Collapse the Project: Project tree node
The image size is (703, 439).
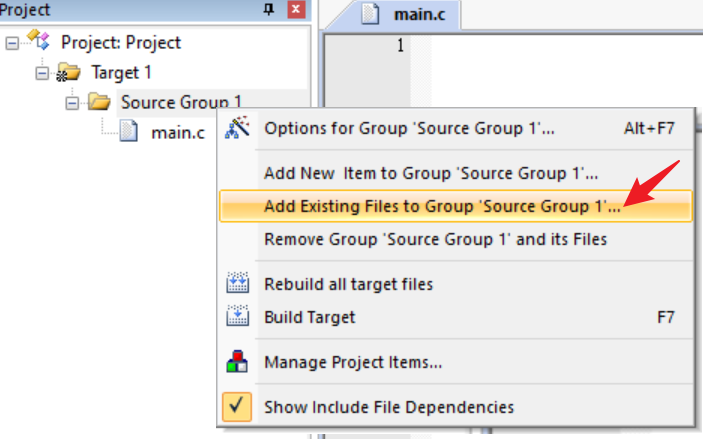(x=12, y=43)
